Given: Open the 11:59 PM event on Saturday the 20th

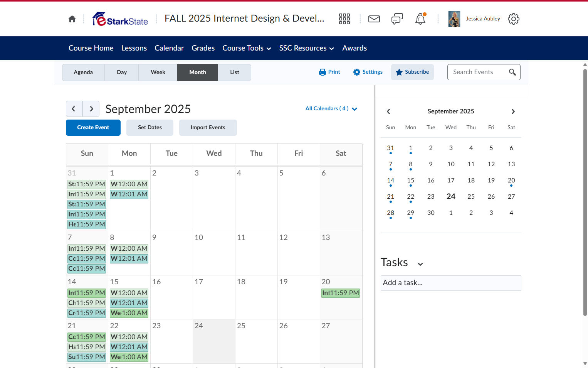Looking at the screenshot, I should [x=341, y=293].
